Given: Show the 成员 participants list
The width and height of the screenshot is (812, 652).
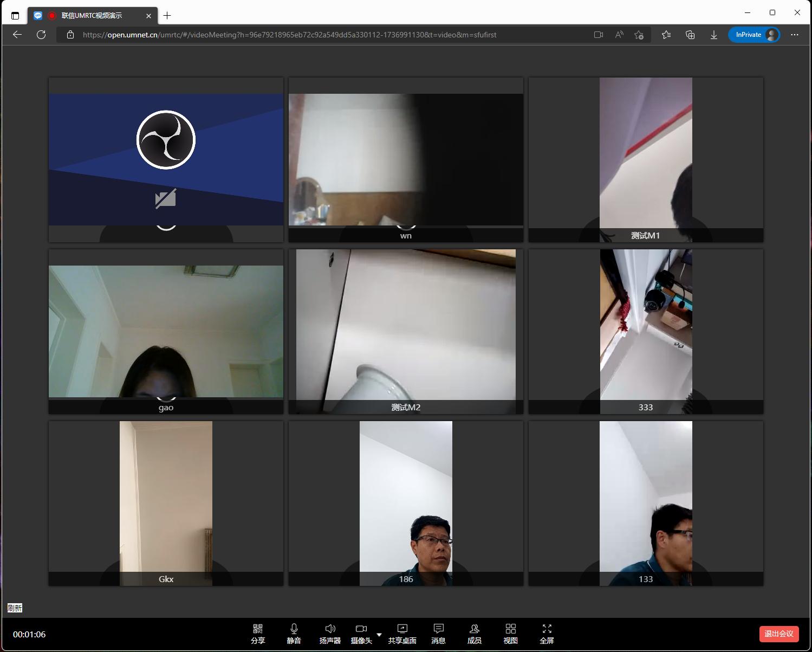Looking at the screenshot, I should (x=474, y=634).
